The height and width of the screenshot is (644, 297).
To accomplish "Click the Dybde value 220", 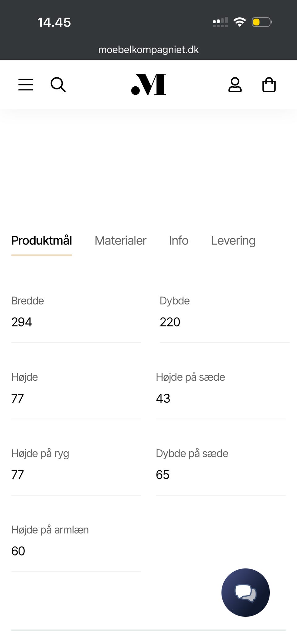I will pyautogui.click(x=170, y=322).
